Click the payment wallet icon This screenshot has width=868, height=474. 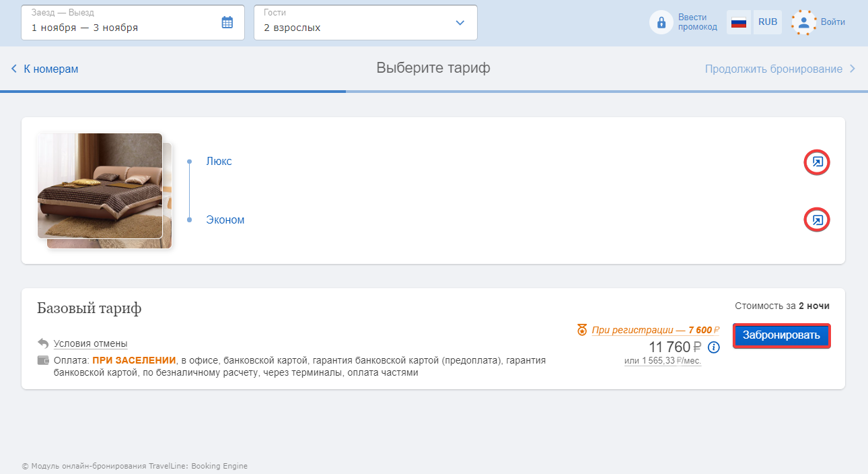[x=43, y=360]
